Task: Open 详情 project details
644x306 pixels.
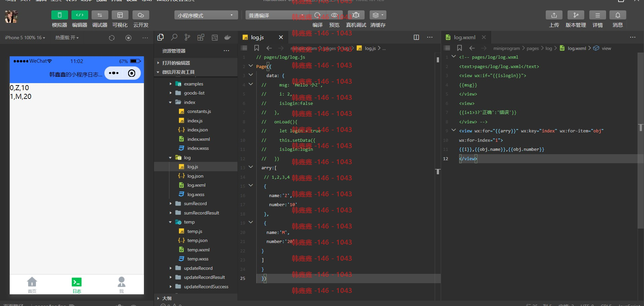Action: tap(597, 15)
